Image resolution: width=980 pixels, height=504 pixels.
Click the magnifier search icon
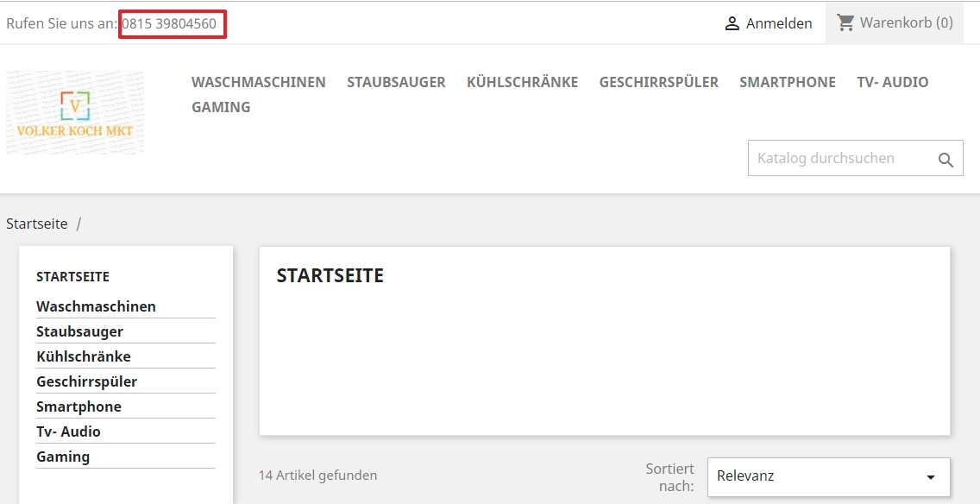(945, 160)
